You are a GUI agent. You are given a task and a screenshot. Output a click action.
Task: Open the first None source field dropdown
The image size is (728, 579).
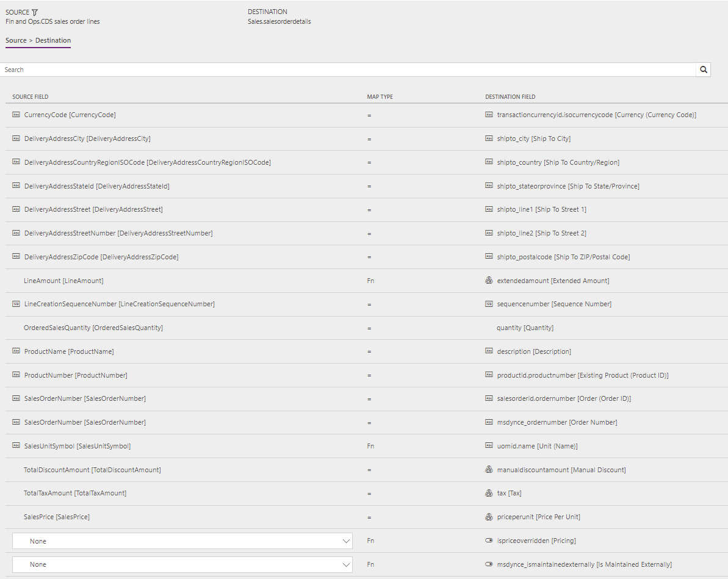[x=181, y=541]
